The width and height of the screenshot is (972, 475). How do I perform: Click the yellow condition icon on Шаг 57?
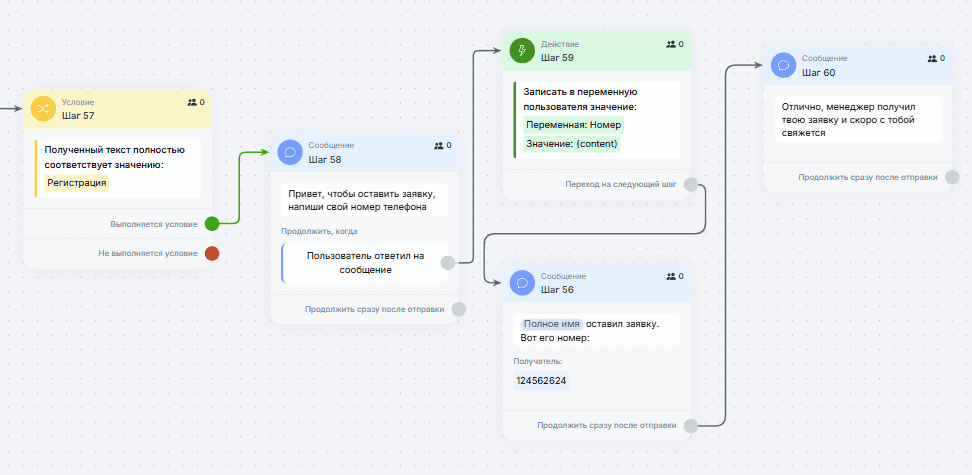[x=43, y=109]
